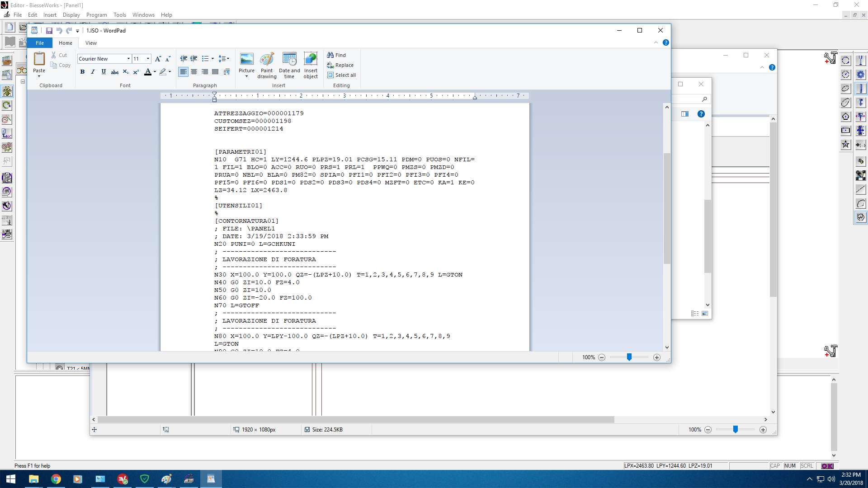This screenshot has width=868, height=488.
Task: Click the WordPad vertical scrollbar thumb
Action: tap(667, 208)
